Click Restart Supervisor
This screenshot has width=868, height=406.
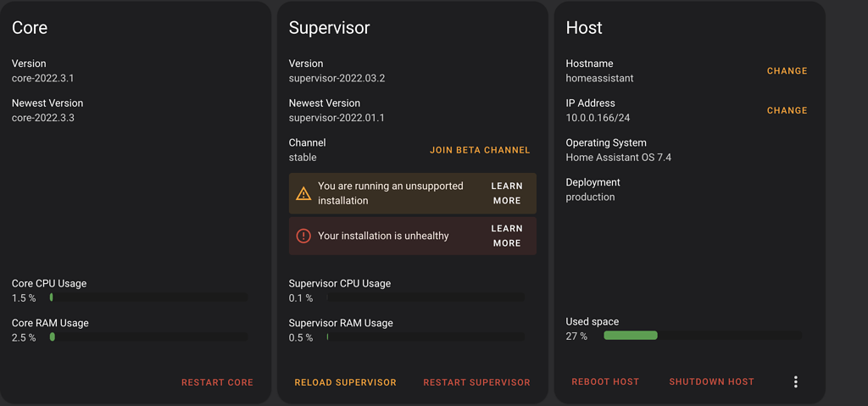[x=476, y=382]
